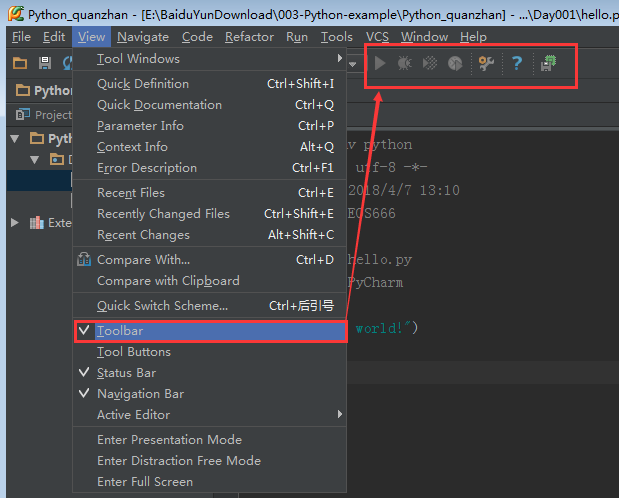619x498 pixels.
Task: Select Context Info menu entry
Action: coord(210,147)
